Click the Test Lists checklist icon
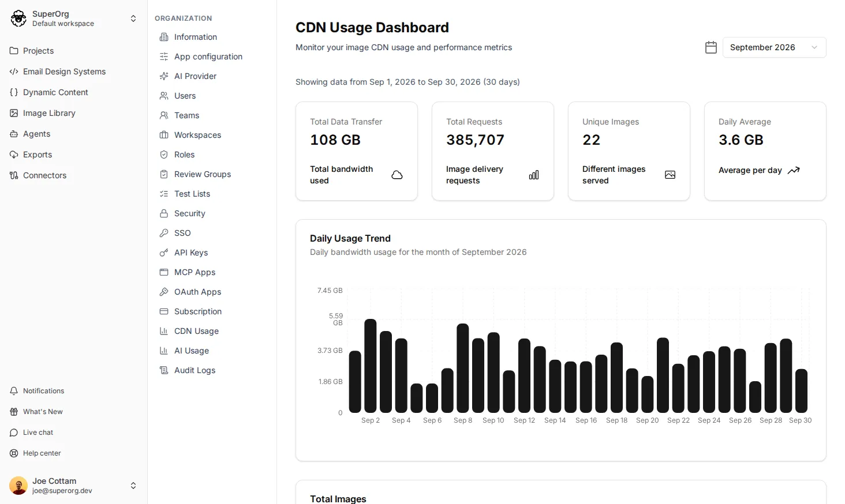The width and height of the screenshot is (845, 504). (164, 194)
